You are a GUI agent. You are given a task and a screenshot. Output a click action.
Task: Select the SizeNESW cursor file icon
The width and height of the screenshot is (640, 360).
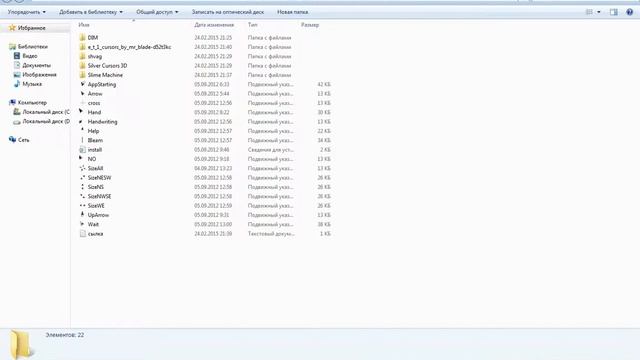point(82,178)
